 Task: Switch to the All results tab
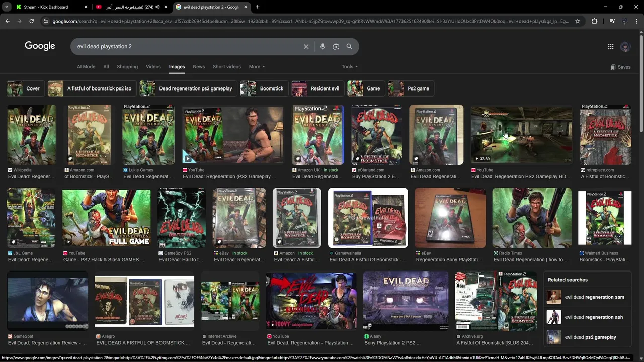106,67
